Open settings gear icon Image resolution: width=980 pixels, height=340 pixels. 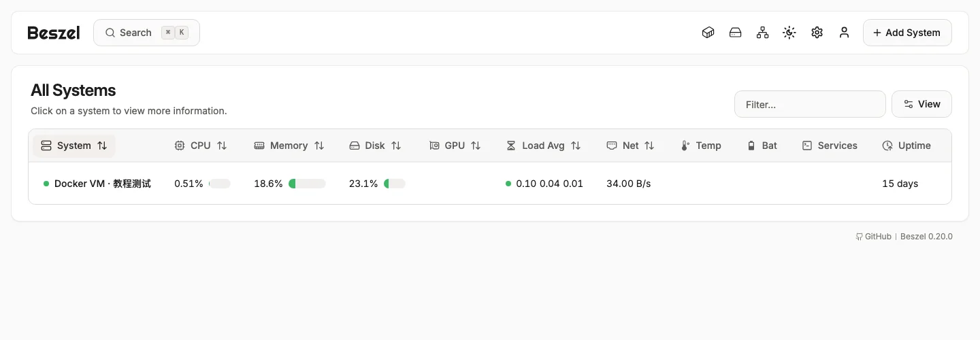pyautogui.click(x=817, y=33)
